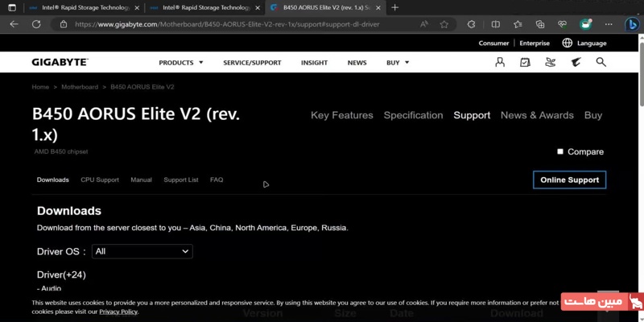Click the calendar check icon in header
The width and height of the screenshot is (644, 322).
pos(525,62)
